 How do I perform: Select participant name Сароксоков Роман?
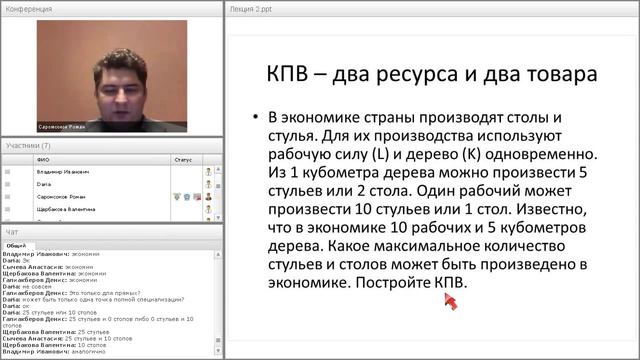[61, 197]
